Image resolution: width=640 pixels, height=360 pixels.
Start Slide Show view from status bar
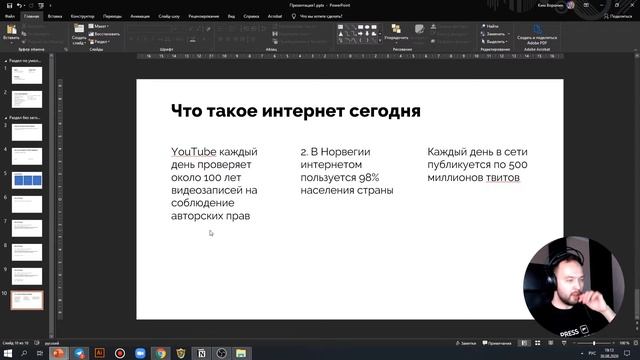[564, 343]
